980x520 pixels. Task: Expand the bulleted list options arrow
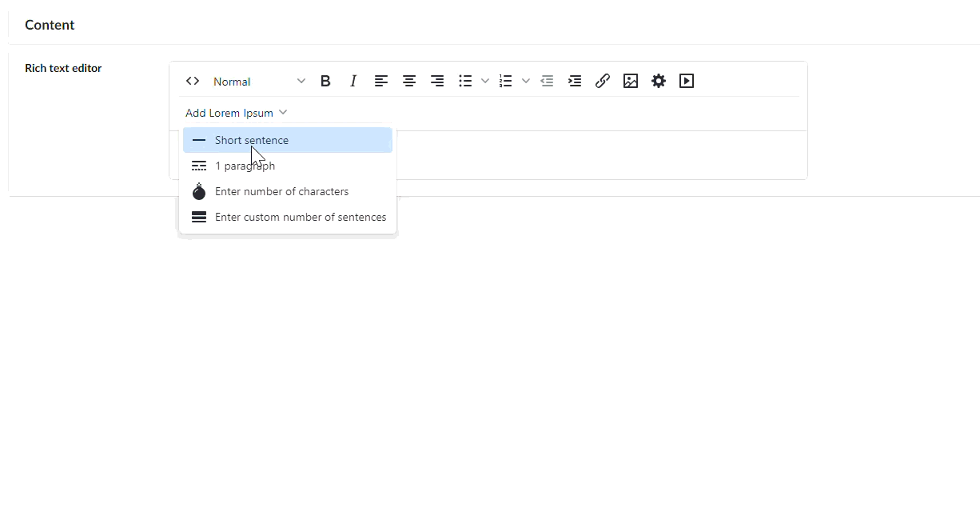485,81
